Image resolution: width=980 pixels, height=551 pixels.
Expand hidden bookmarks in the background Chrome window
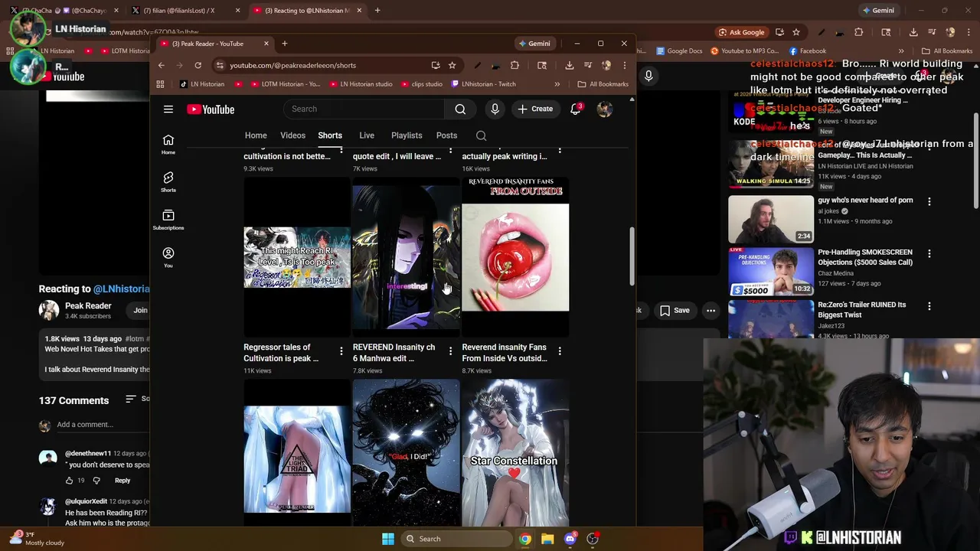(x=901, y=51)
